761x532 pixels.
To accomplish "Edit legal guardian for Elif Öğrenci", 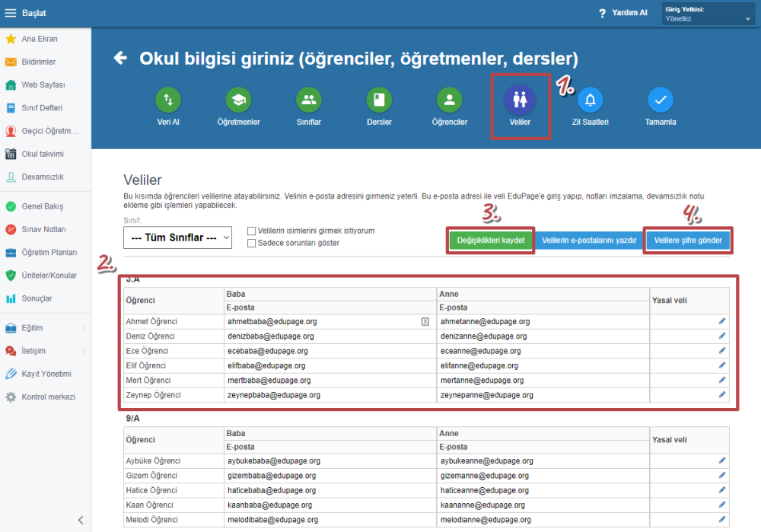I will (722, 365).
